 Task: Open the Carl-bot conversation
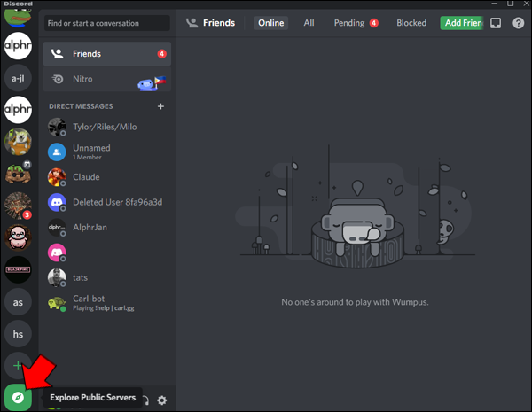(x=107, y=303)
